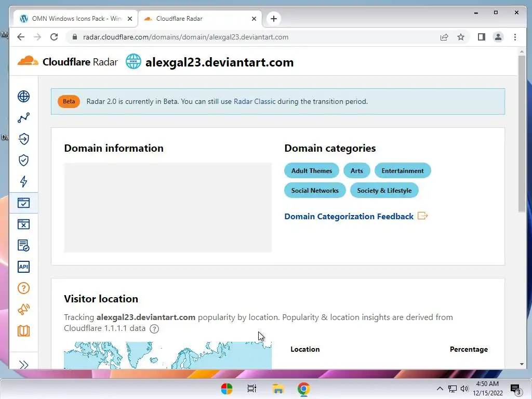
Task: Toggle the browser side panel
Action: coord(482,37)
